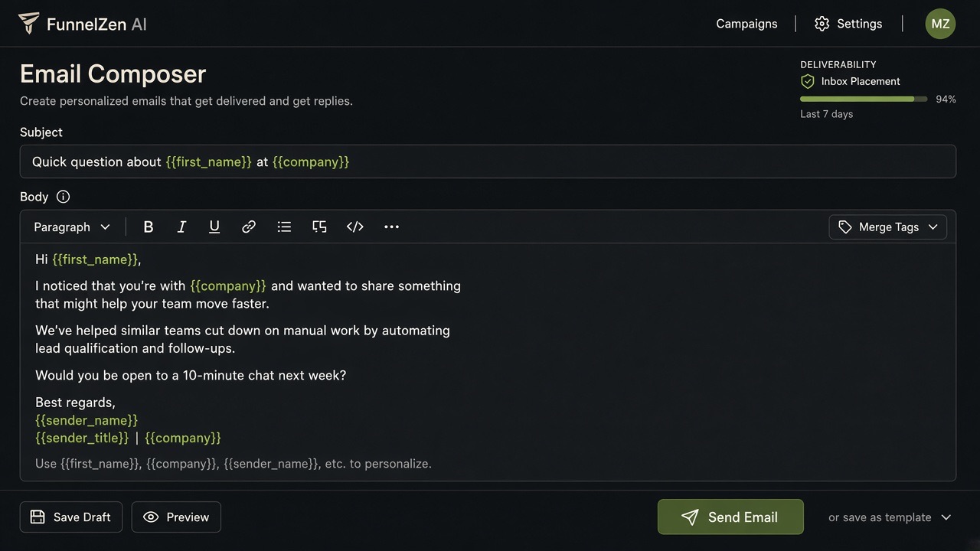Screen dimensions: 980x551
Task: Open the MZ user avatar menu
Action: 940,24
